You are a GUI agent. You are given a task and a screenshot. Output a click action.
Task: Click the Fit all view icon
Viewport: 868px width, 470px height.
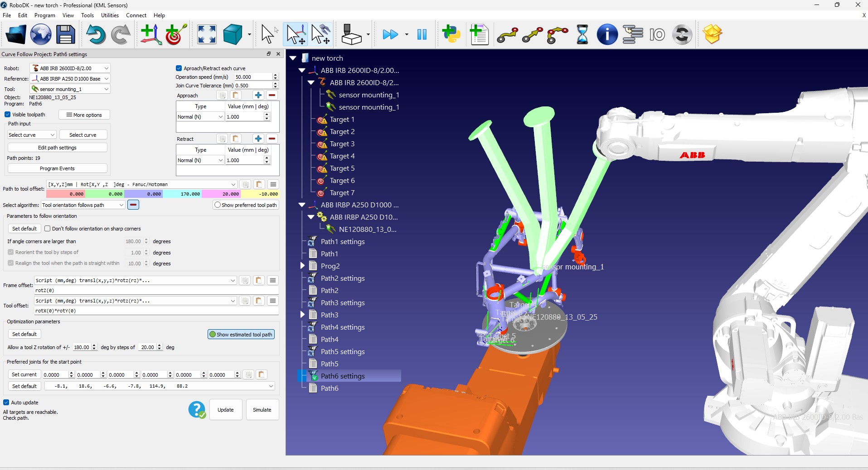pyautogui.click(x=207, y=34)
